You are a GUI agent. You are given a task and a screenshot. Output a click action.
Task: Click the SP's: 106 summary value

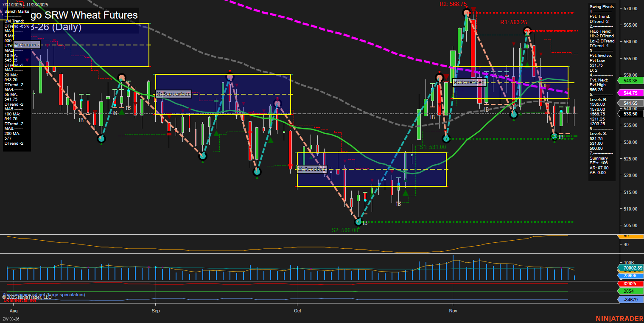coord(599,163)
